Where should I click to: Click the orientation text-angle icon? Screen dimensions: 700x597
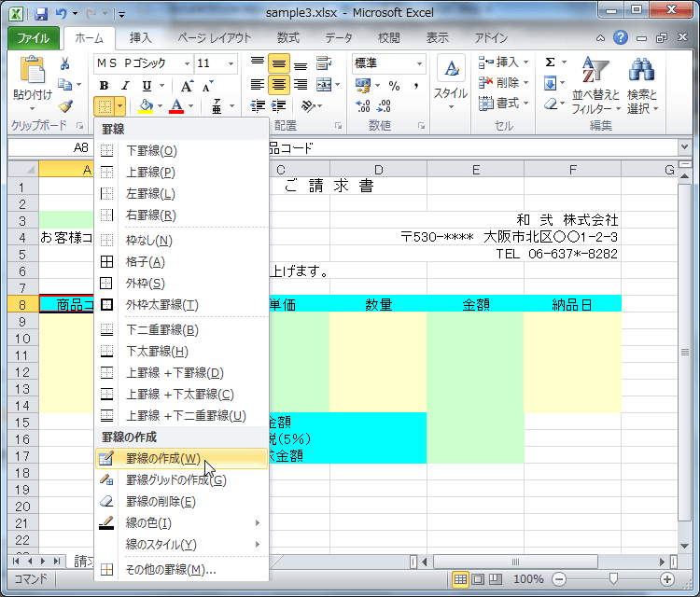[x=308, y=106]
